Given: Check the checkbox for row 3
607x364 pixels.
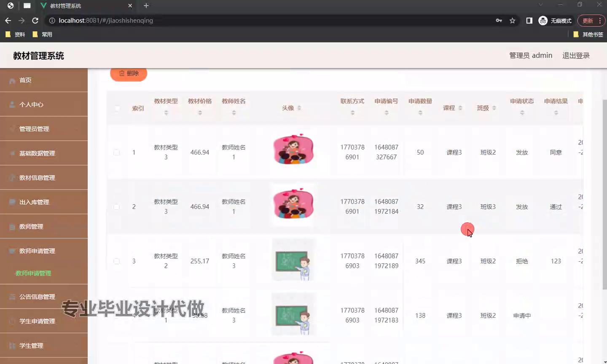Looking at the screenshot, I should 116,261.
